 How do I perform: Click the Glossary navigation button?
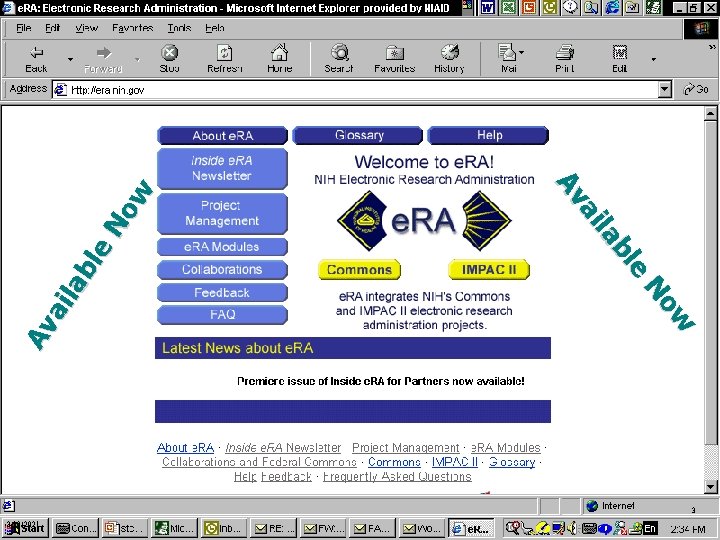[358, 135]
